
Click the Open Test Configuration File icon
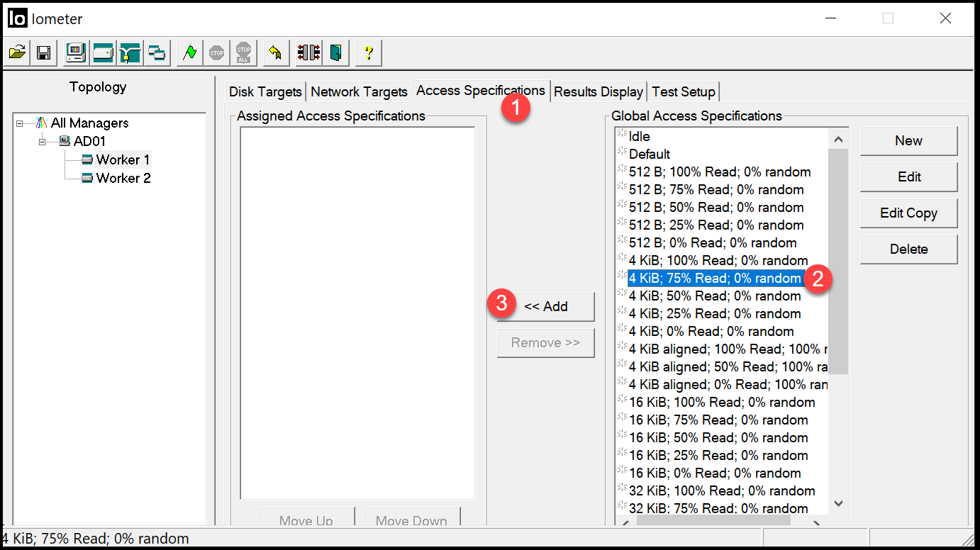coord(17,52)
